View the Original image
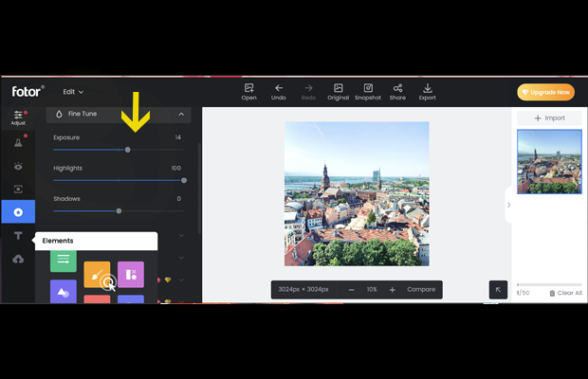The width and height of the screenshot is (588, 379). (338, 91)
